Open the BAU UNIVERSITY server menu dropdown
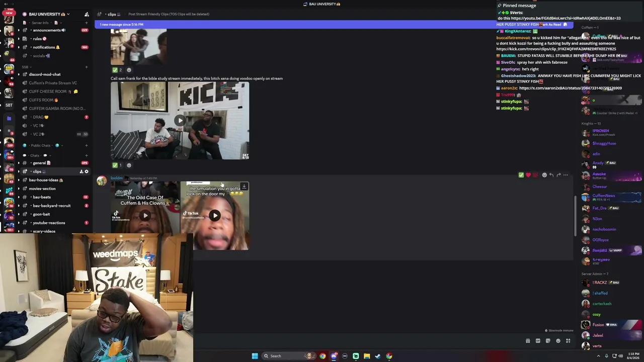This screenshot has height=362, width=644. click(x=49, y=14)
